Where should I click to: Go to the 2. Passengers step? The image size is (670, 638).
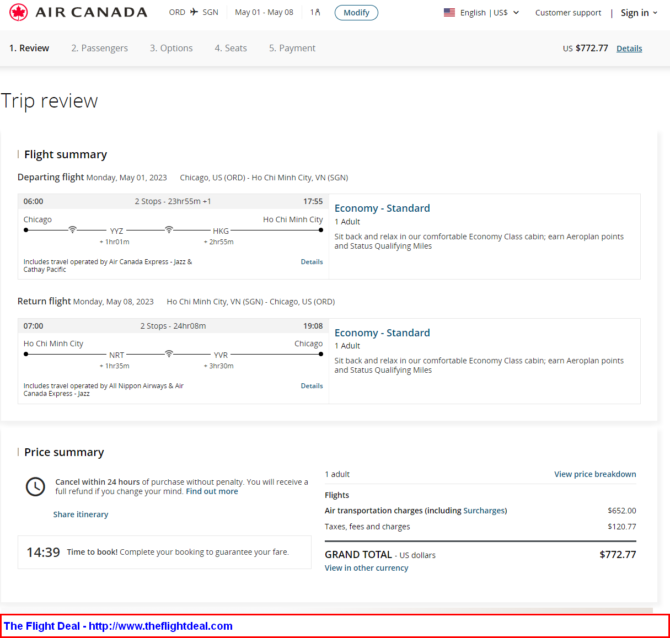tap(99, 48)
